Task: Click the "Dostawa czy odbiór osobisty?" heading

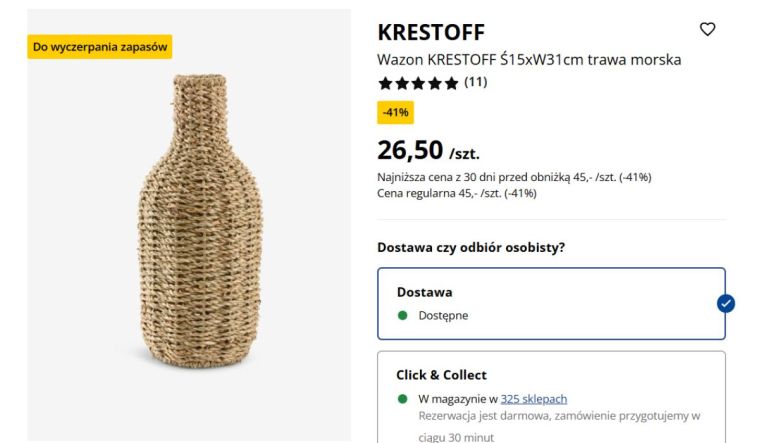Action: (x=478, y=247)
